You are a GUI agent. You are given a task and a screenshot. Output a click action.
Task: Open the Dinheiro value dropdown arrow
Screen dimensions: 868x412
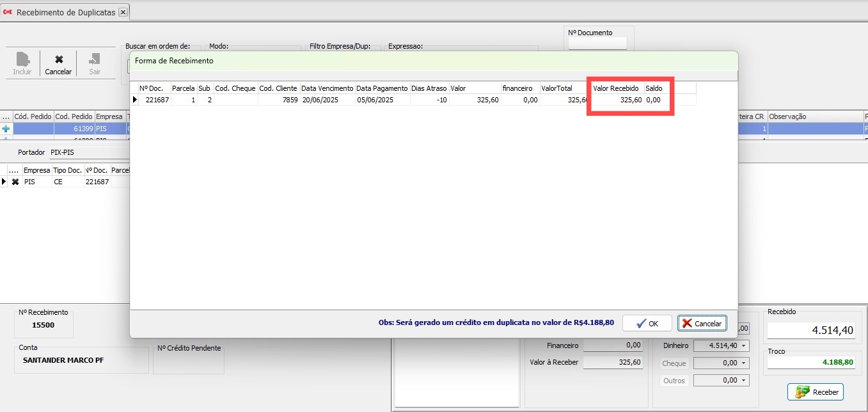tap(744, 345)
